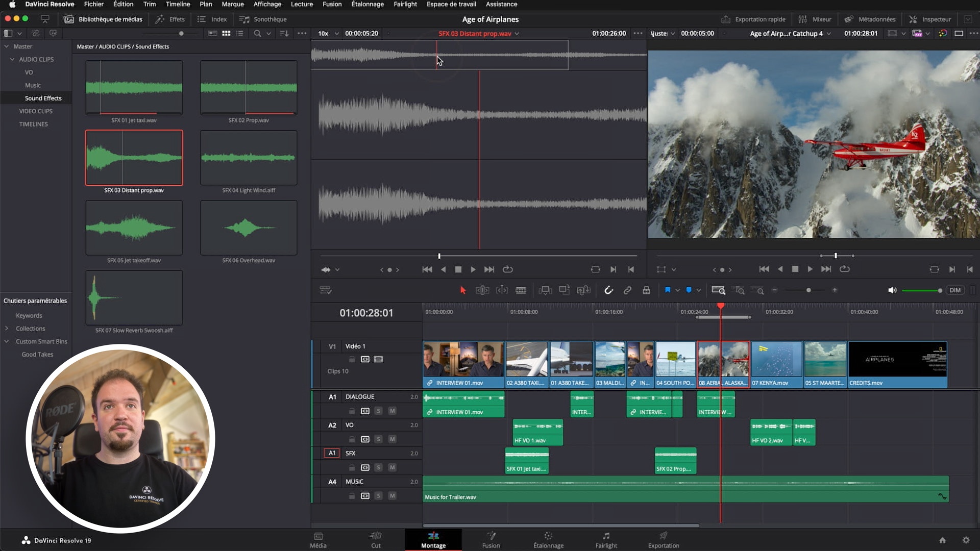Solo the MUSIC track with S button
Image resolution: width=980 pixels, height=551 pixels.
pos(378,496)
